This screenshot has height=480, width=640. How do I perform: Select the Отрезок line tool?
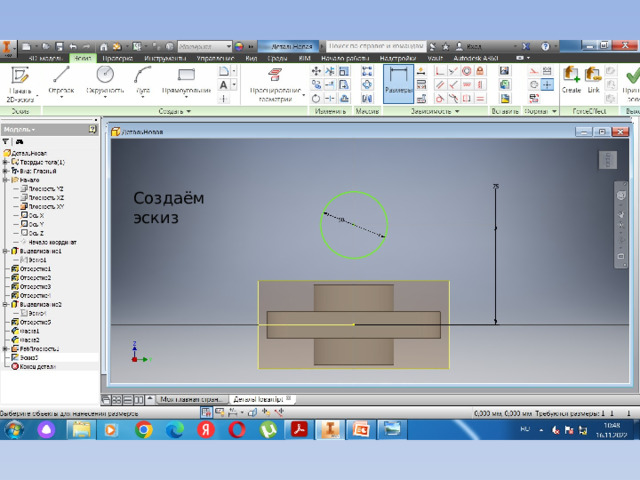(x=61, y=81)
